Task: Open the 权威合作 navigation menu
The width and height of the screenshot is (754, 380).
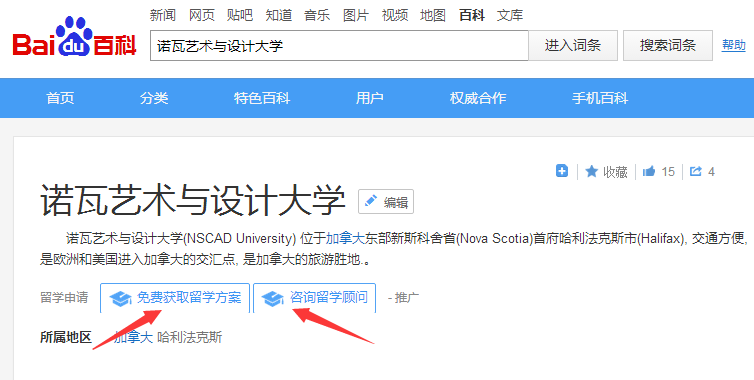Action: 478,98
